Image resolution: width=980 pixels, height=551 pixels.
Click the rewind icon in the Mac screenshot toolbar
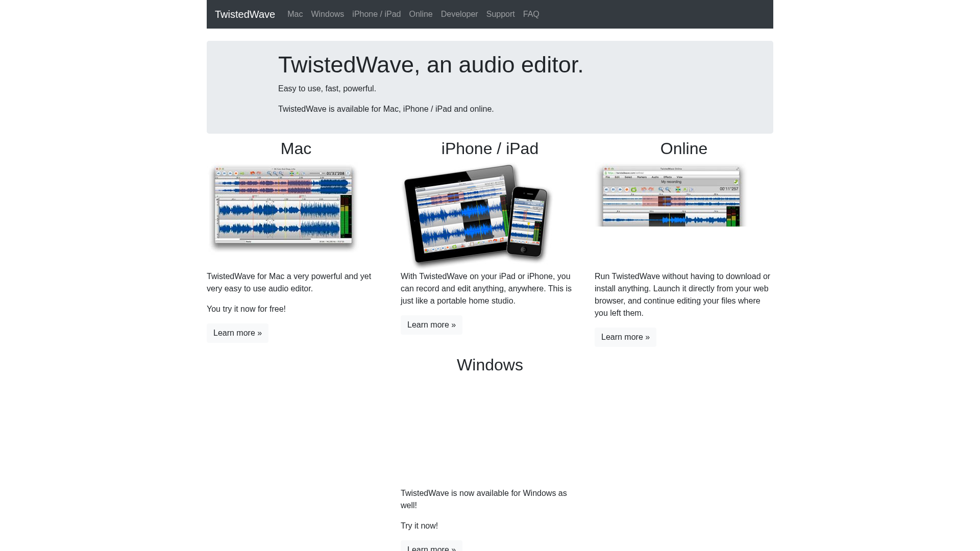coord(218,173)
